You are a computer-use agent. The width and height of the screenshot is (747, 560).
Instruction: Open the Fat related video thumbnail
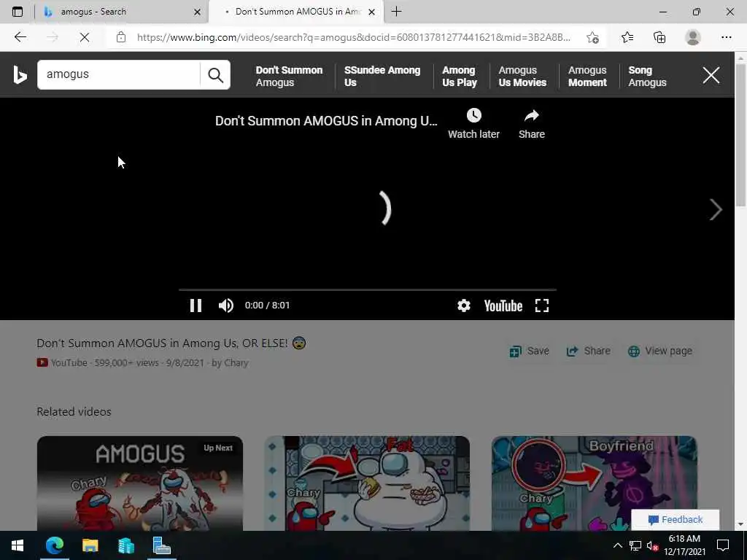(x=367, y=483)
